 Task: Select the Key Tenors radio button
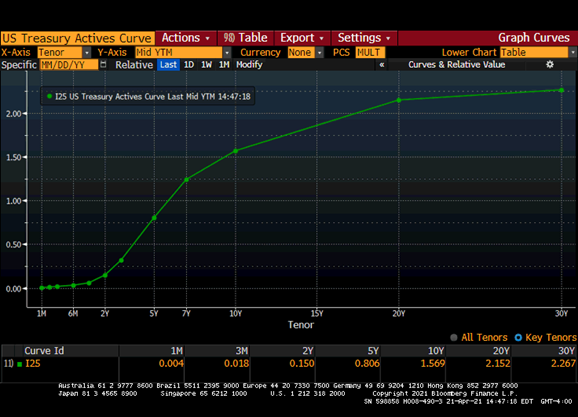click(518, 337)
